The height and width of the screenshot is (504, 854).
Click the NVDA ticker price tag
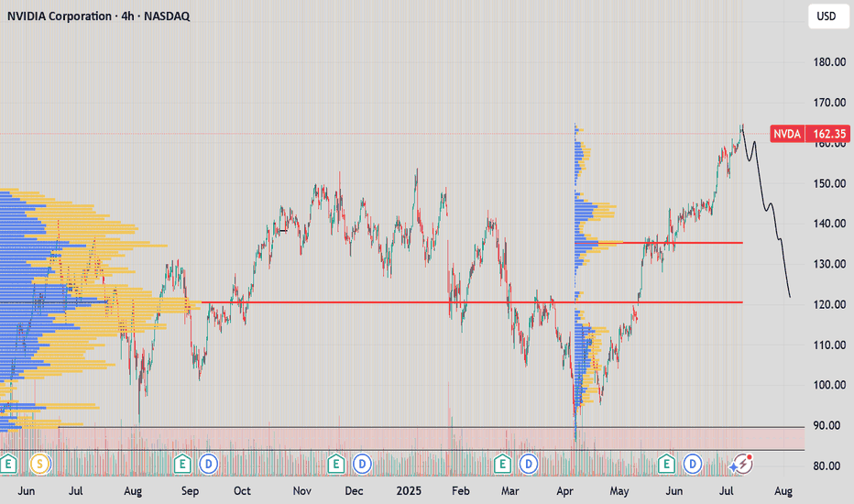point(787,134)
